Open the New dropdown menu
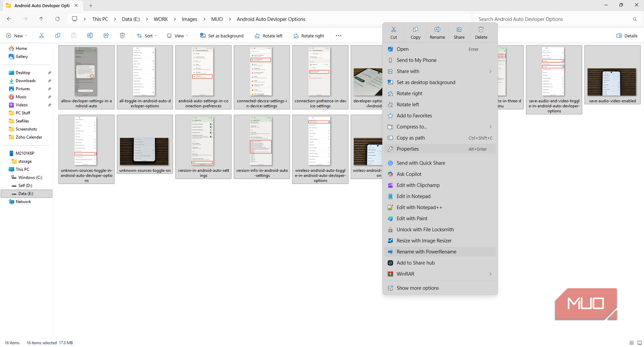644x347 pixels. point(17,36)
